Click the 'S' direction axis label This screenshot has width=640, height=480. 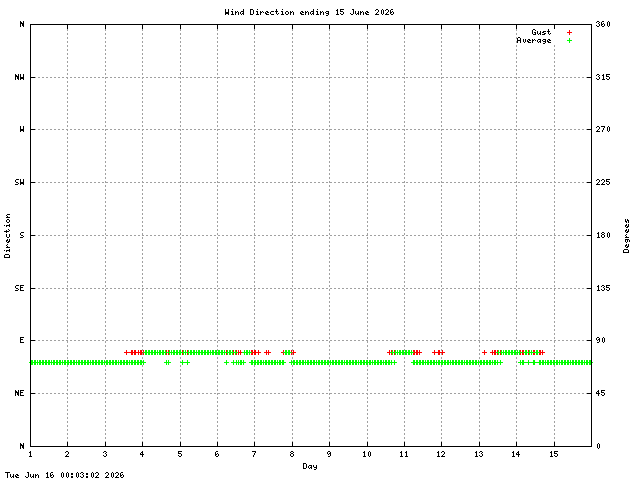[x=22, y=235]
